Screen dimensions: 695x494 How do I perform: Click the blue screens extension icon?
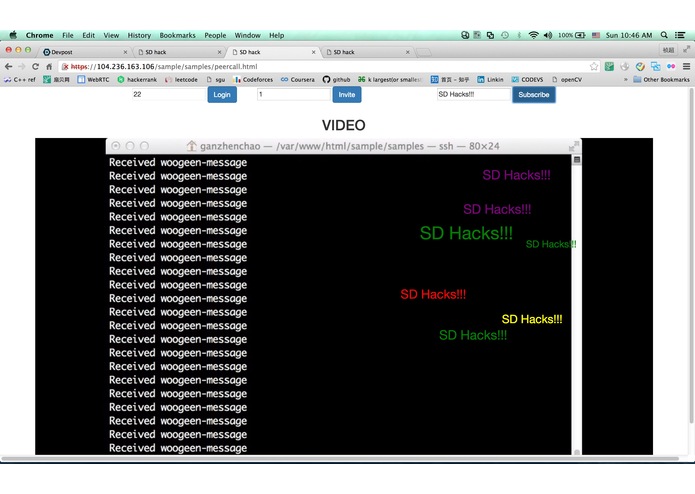[x=656, y=66]
